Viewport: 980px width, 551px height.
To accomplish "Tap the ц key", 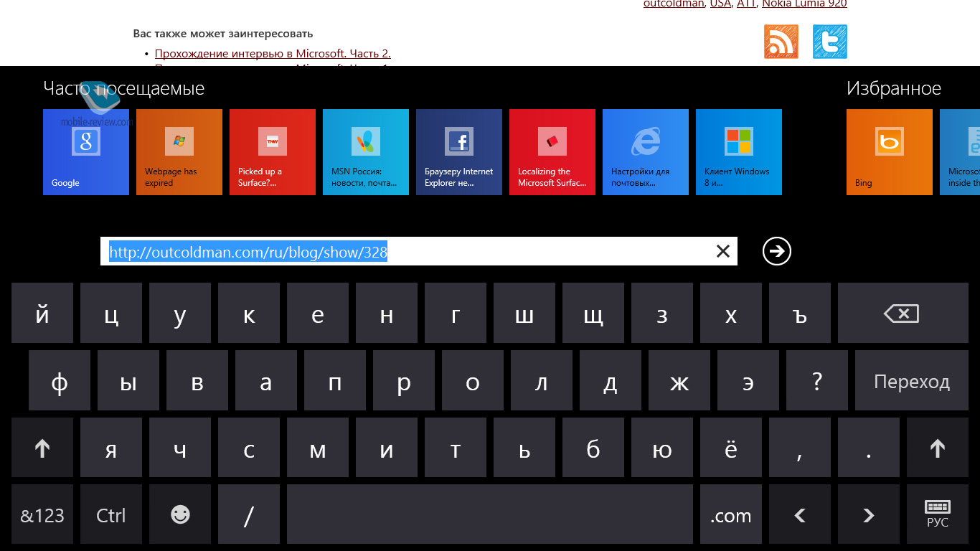I will point(111,313).
